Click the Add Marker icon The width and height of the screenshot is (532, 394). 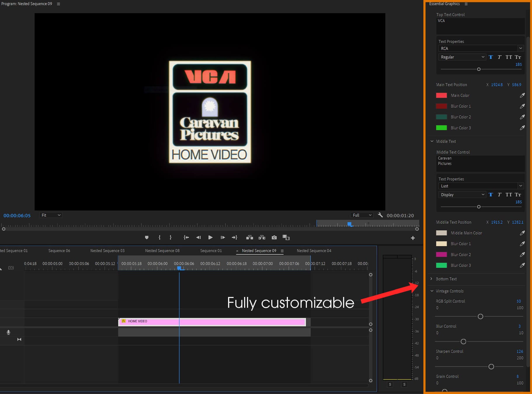click(x=147, y=237)
